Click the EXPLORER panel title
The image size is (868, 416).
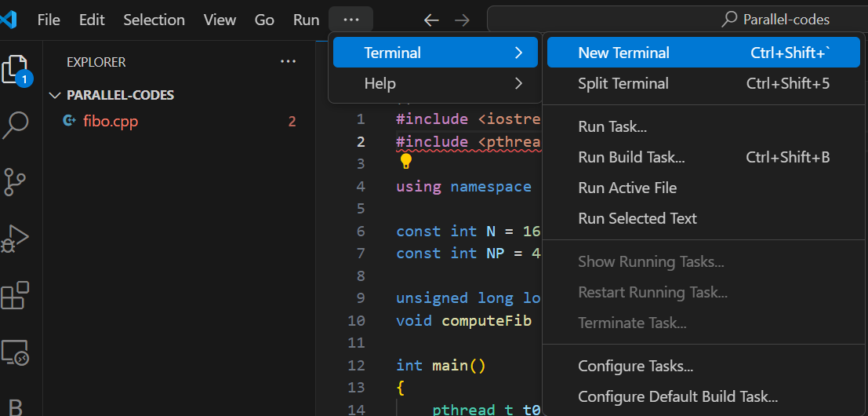coord(96,62)
